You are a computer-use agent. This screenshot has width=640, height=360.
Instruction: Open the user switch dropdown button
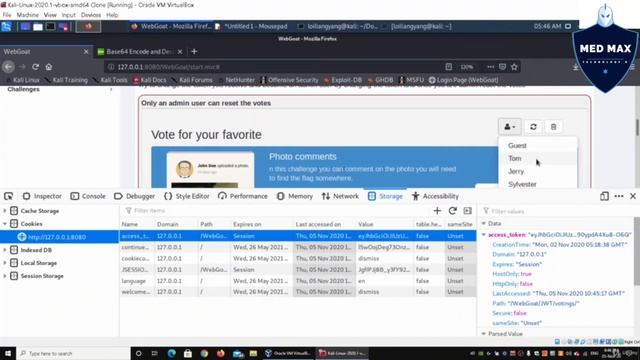click(509, 127)
